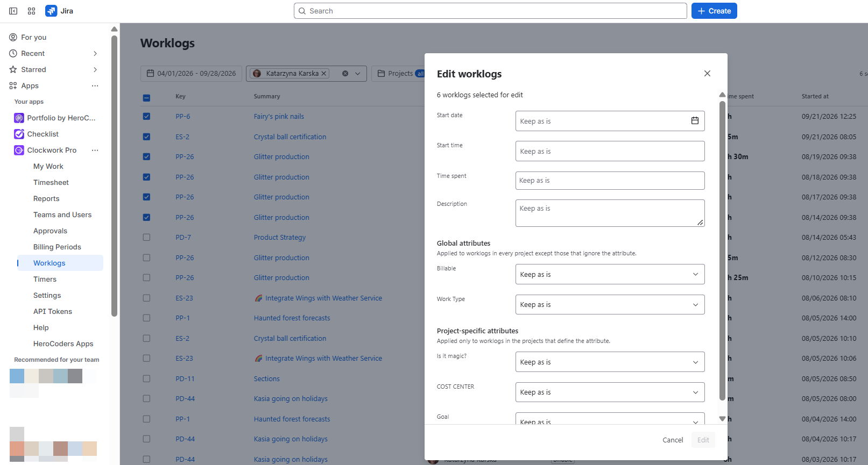Screen dimensions: 868x465
Task: Open more options next to Clockwork Pro
Action: pos(95,150)
